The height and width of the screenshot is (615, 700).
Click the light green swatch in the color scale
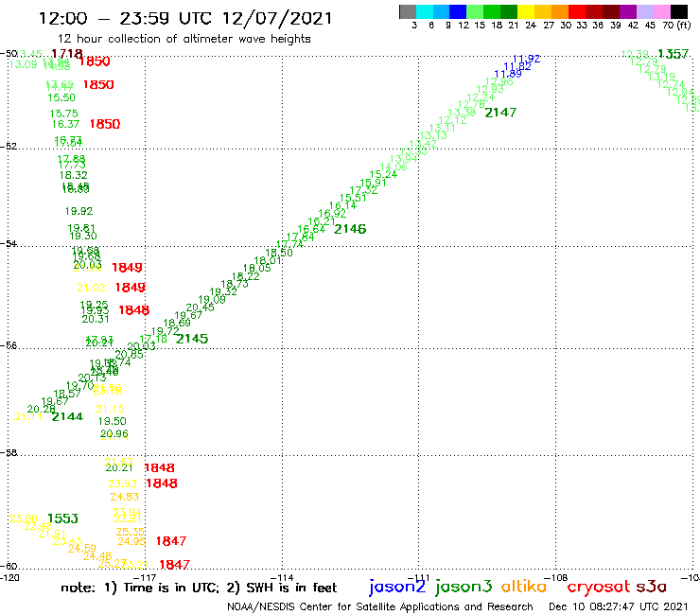tap(475, 11)
